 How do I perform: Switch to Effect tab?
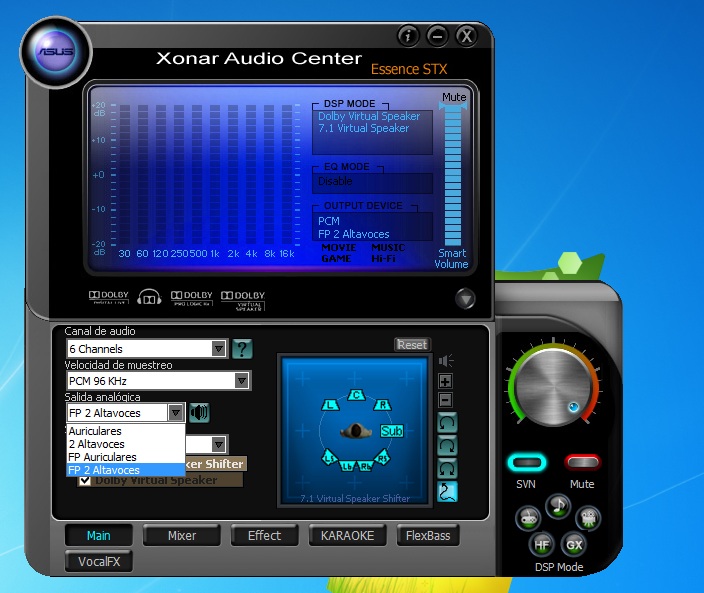264,535
